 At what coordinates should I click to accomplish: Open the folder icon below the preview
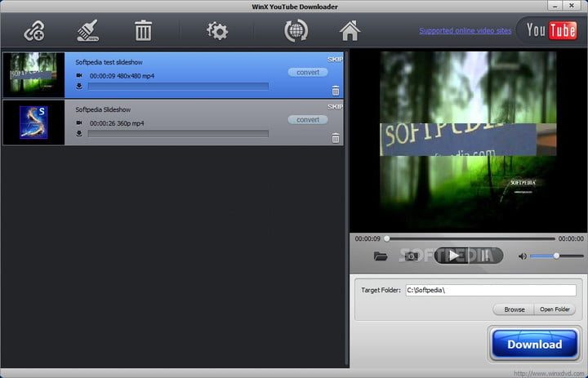[381, 256]
